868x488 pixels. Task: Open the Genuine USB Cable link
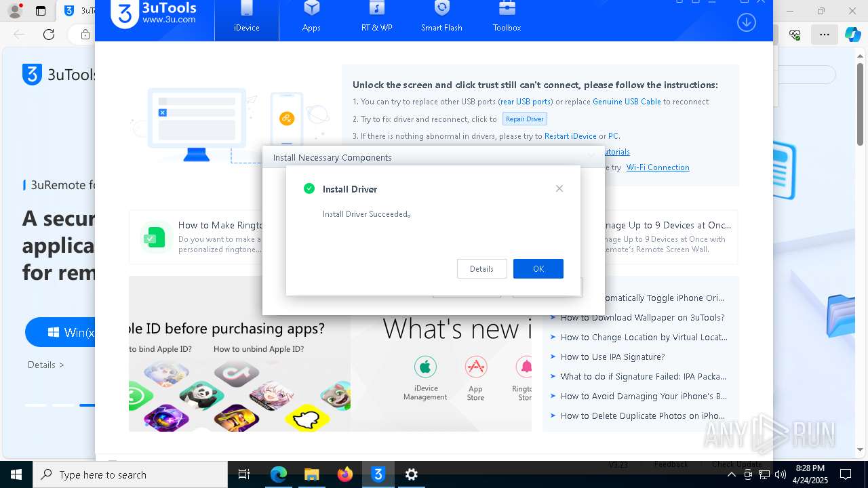point(627,102)
